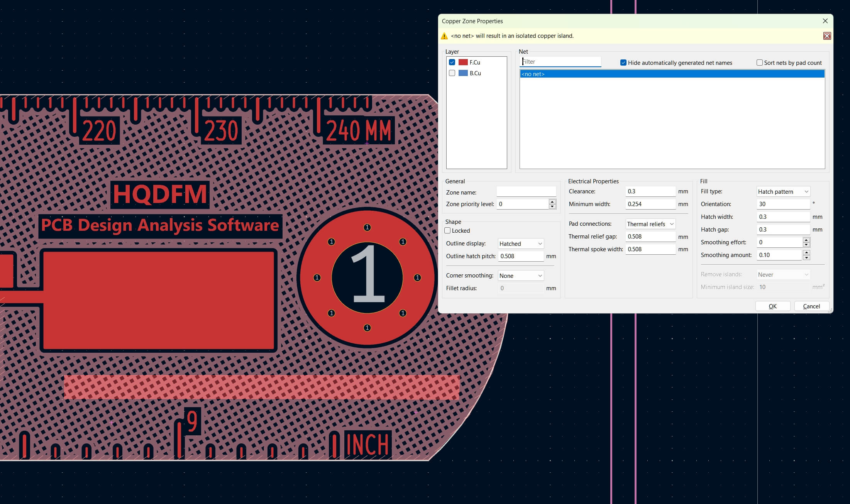
Task: Open the Pad connections dropdown
Action: (650, 224)
